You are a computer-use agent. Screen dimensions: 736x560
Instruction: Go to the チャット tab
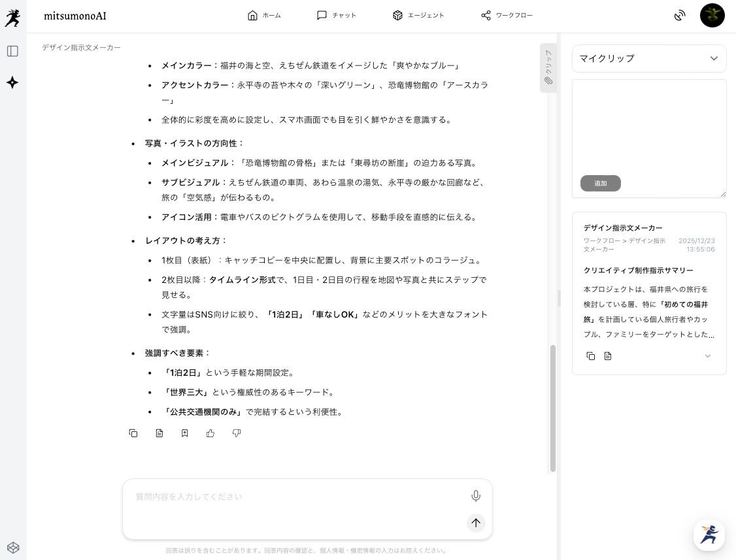337,16
